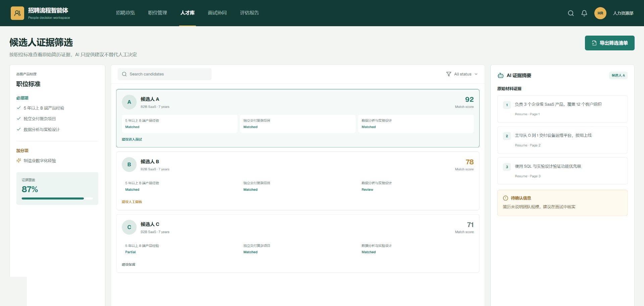Click the HR avatar badge
This screenshot has width=644, height=306.
pos(600,13)
